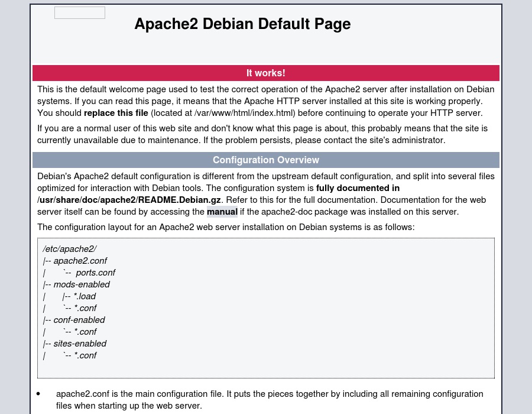Click the paragraph about contacting the site's administrator
The height and width of the screenshot is (414, 532).
(262, 134)
